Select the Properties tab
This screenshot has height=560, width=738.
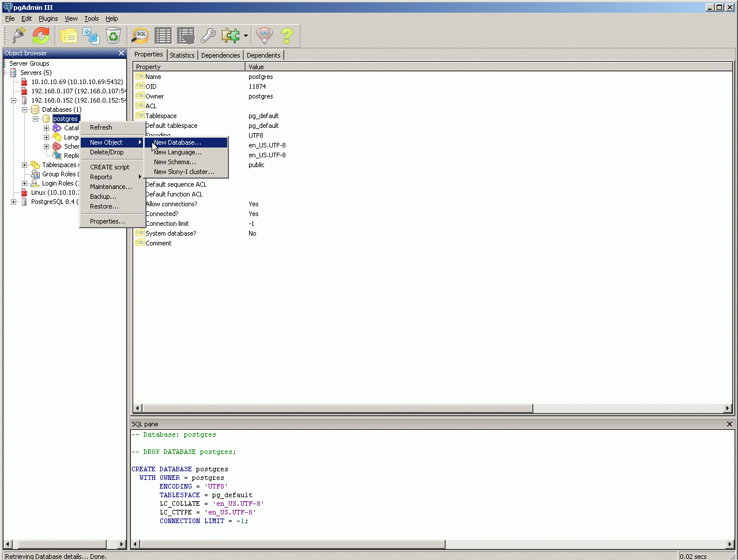click(149, 54)
